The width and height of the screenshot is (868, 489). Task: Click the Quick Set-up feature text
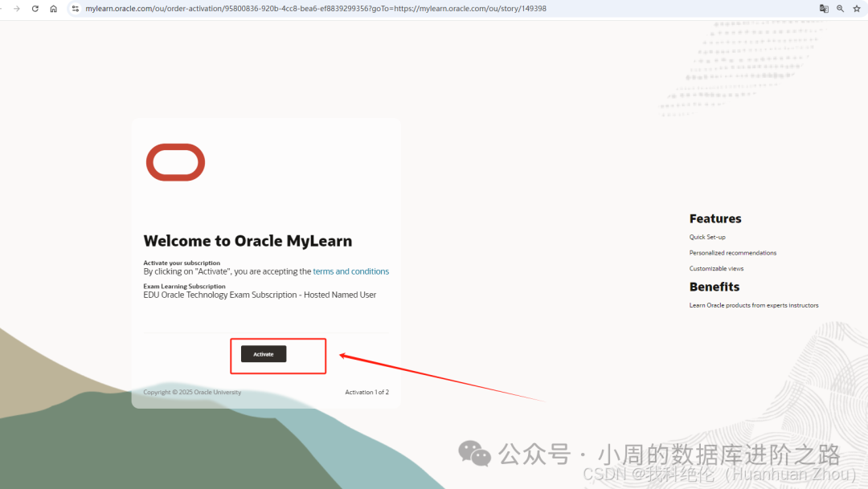click(707, 237)
